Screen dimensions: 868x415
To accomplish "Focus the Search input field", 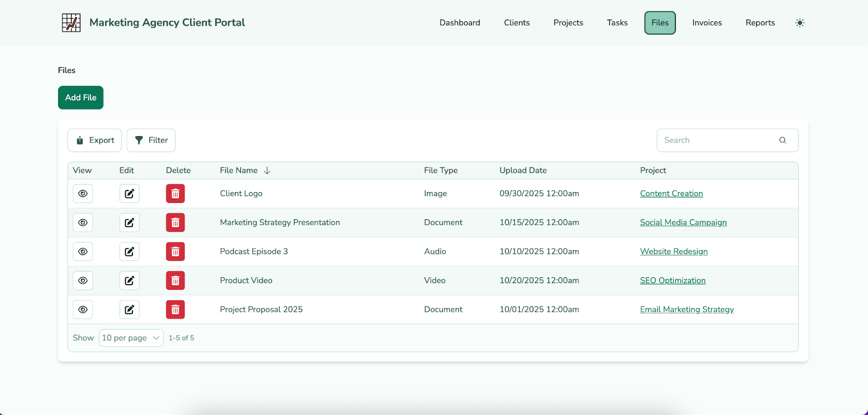I will click(x=716, y=141).
